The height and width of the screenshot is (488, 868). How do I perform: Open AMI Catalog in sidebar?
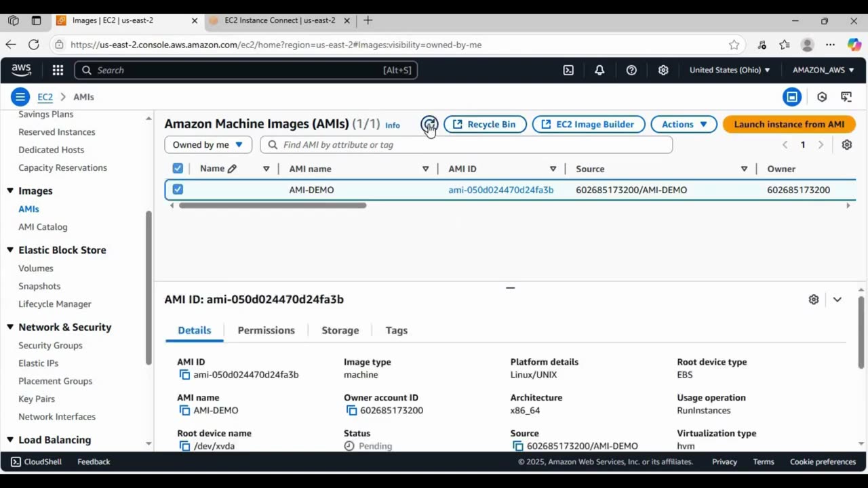pyautogui.click(x=43, y=227)
